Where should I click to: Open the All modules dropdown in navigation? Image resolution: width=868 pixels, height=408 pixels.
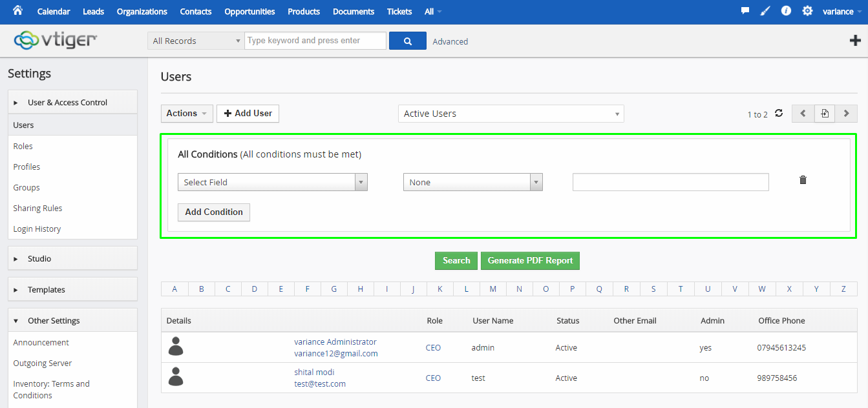[x=433, y=12]
